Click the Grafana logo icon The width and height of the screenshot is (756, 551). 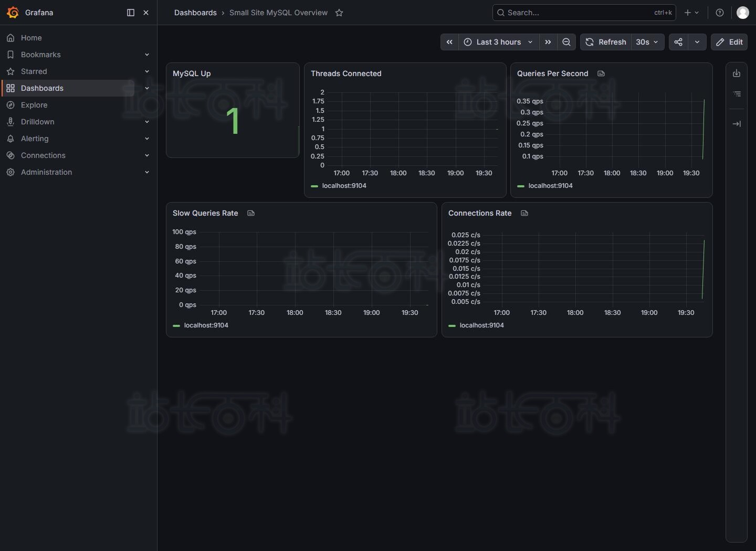point(13,13)
